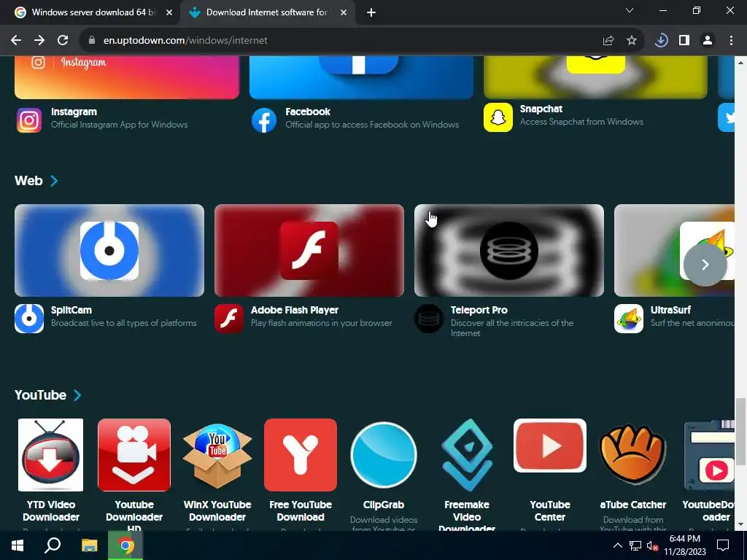Open the small SplitCam icon
The height and width of the screenshot is (560, 747).
(x=29, y=318)
